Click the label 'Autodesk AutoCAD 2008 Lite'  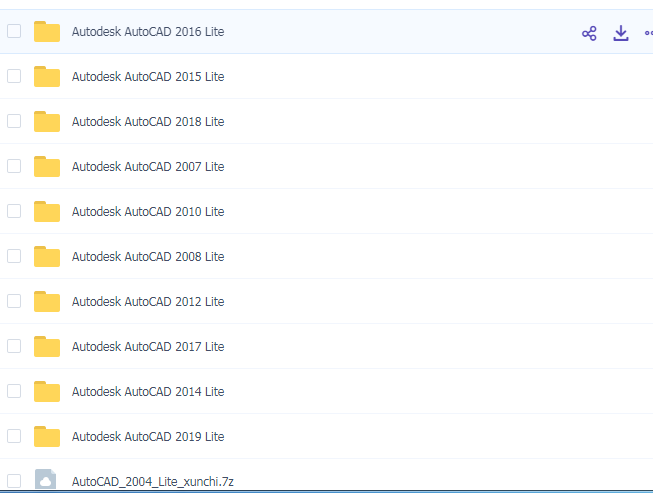pyautogui.click(x=148, y=256)
